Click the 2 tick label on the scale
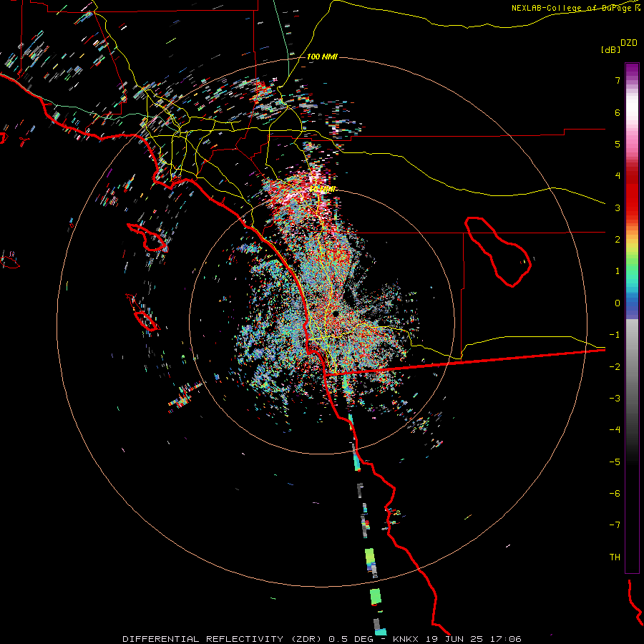This screenshot has width=644, height=644. pos(618,240)
